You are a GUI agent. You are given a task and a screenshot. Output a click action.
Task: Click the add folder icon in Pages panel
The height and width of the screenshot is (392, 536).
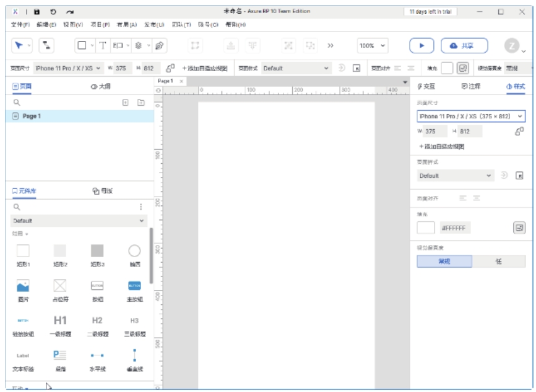pyautogui.click(x=141, y=102)
